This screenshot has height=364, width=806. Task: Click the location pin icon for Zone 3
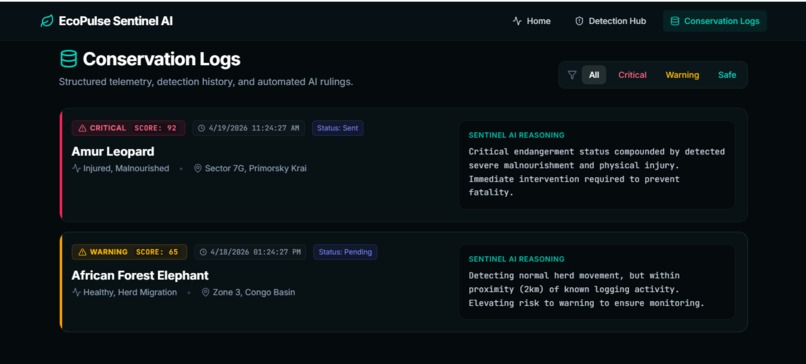pos(206,292)
